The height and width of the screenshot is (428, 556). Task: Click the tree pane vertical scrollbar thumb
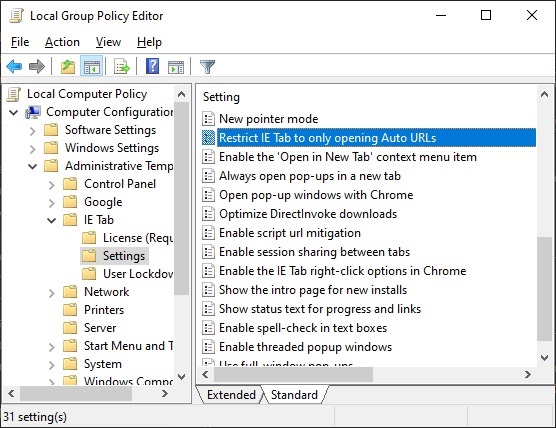pos(181,199)
